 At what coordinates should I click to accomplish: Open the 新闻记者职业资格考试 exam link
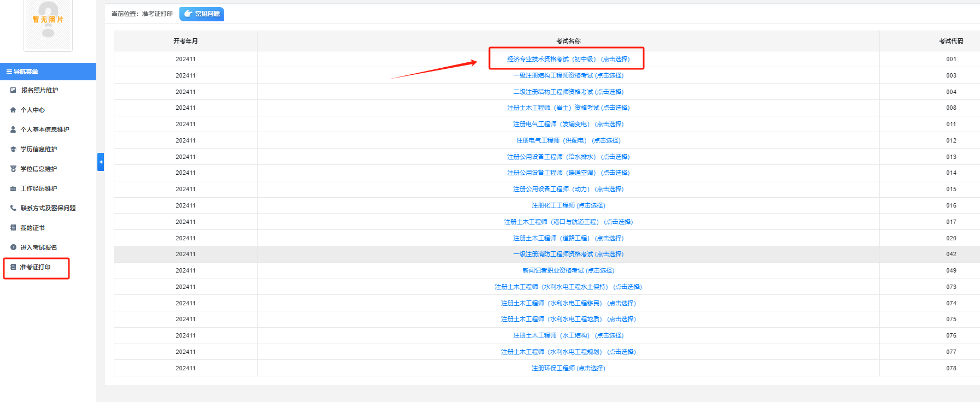tap(568, 270)
